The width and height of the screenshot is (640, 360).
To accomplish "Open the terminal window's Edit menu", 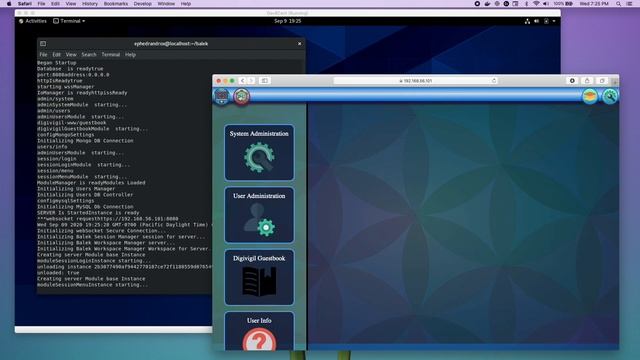I will pos(56,55).
